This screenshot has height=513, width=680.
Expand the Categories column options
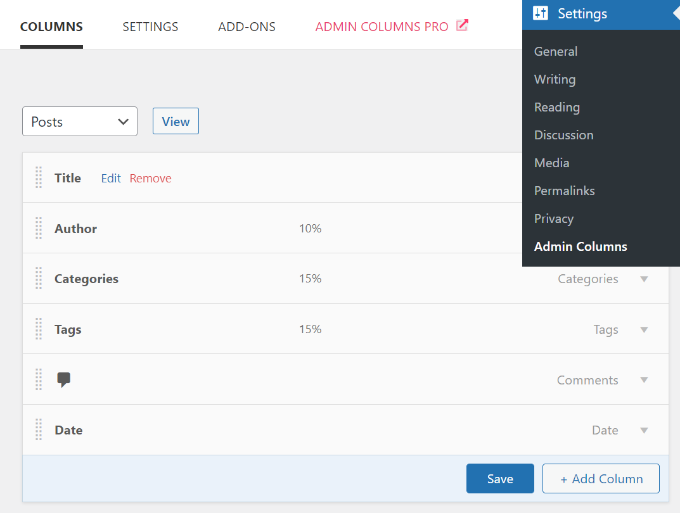[644, 279]
